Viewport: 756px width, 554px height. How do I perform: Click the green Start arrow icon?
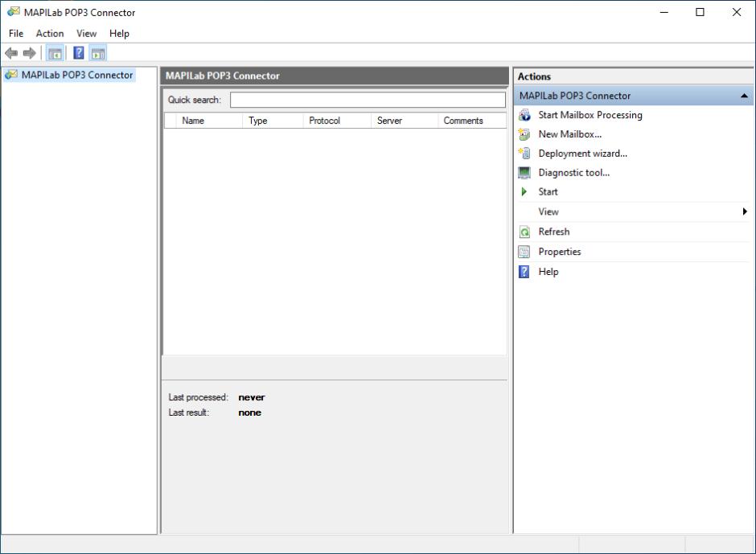coord(524,192)
